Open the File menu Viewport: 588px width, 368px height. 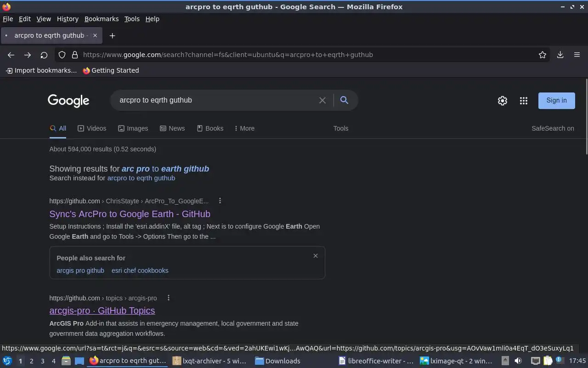pyautogui.click(x=8, y=19)
